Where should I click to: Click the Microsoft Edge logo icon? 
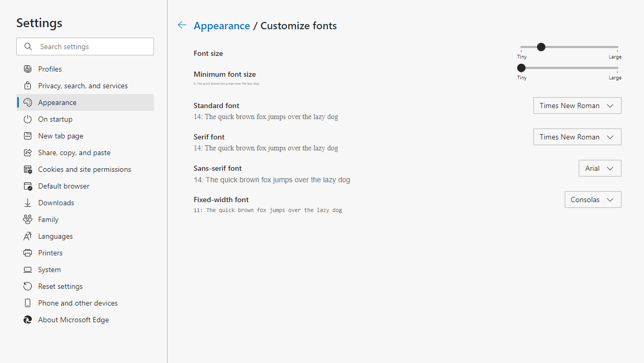(28, 320)
